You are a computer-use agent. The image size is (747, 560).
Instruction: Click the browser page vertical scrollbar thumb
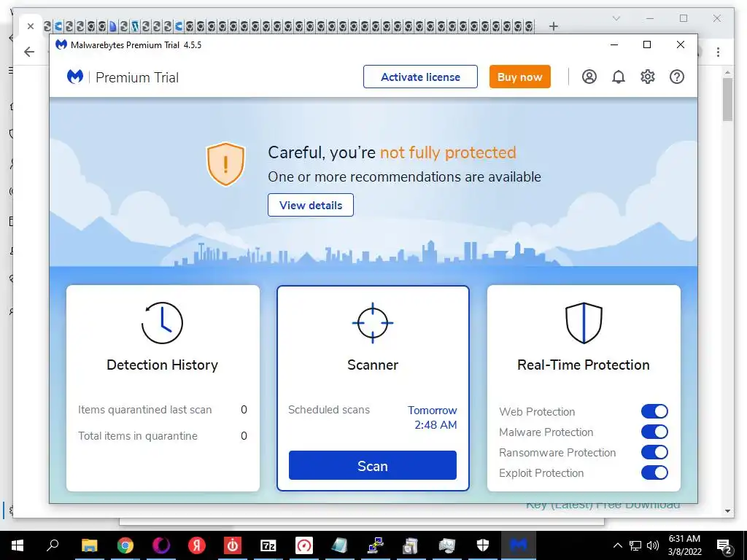pos(727,99)
